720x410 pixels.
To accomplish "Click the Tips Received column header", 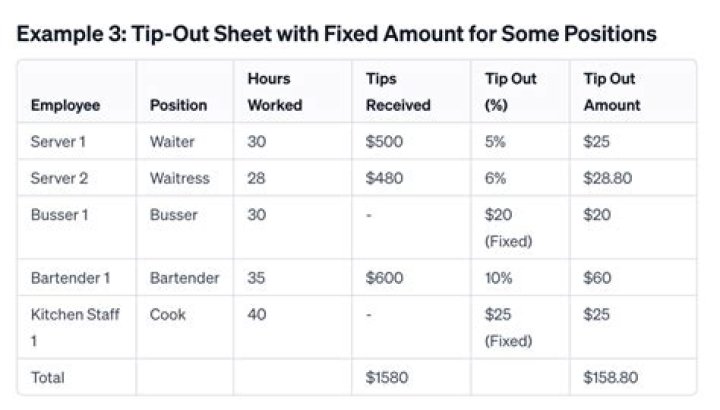I will tap(397, 92).
